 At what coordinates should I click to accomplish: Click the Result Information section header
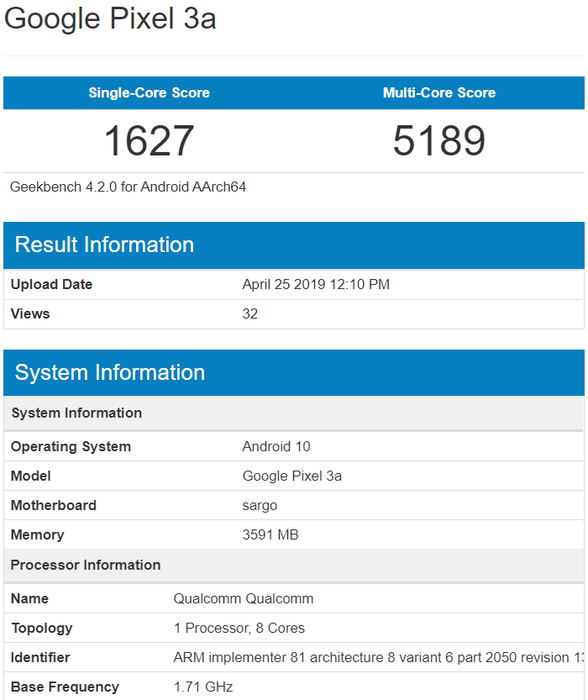pos(294,245)
